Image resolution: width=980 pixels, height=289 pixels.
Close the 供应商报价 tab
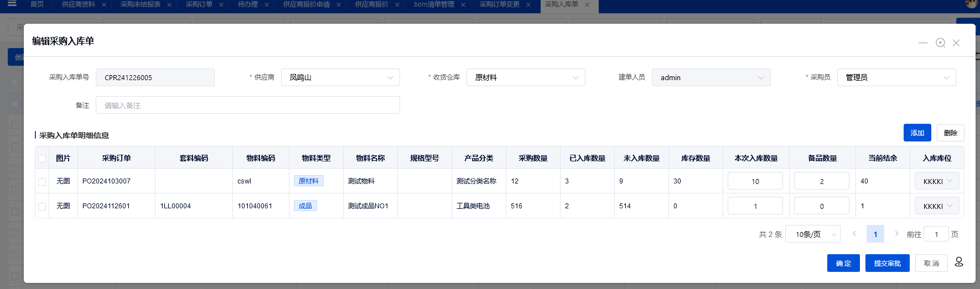pos(397,4)
